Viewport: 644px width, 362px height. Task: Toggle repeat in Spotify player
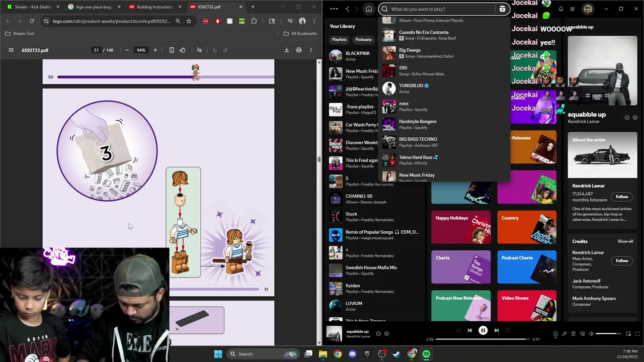(508, 330)
